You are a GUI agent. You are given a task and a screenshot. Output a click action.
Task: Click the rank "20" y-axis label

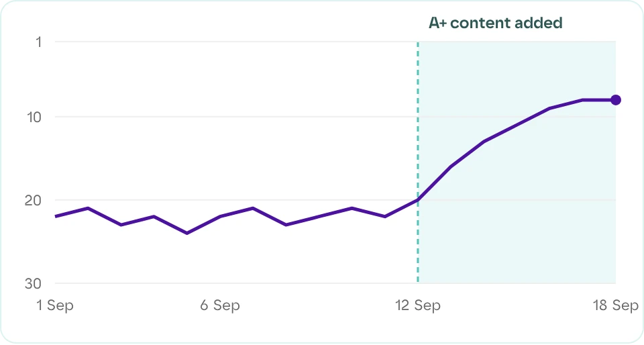pyautogui.click(x=33, y=201)
